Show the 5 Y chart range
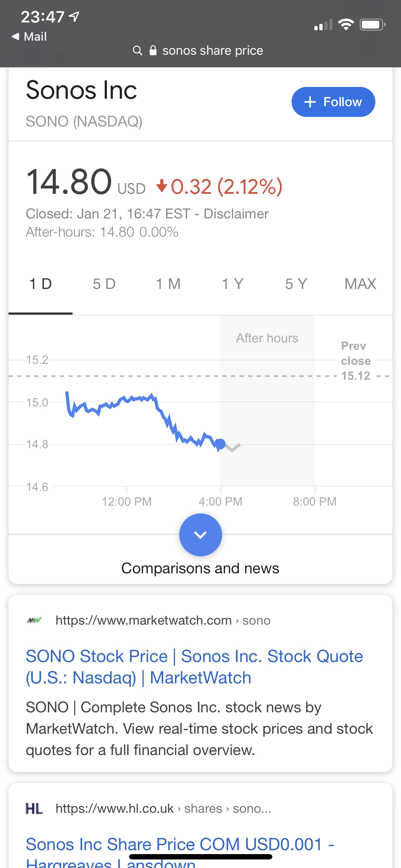 click(x=296, y=284)
